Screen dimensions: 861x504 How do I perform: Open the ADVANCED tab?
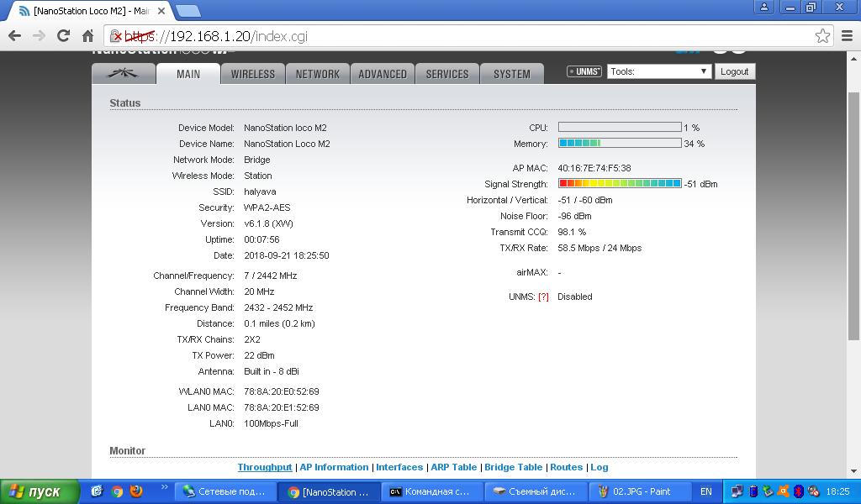point(383,74)
